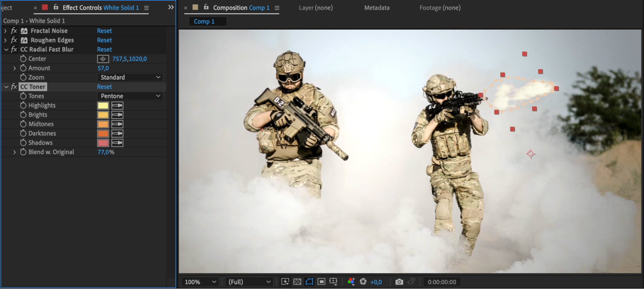Switch to the Layer (none) tab
The image size is (644, 289).
tap(316, 8)
